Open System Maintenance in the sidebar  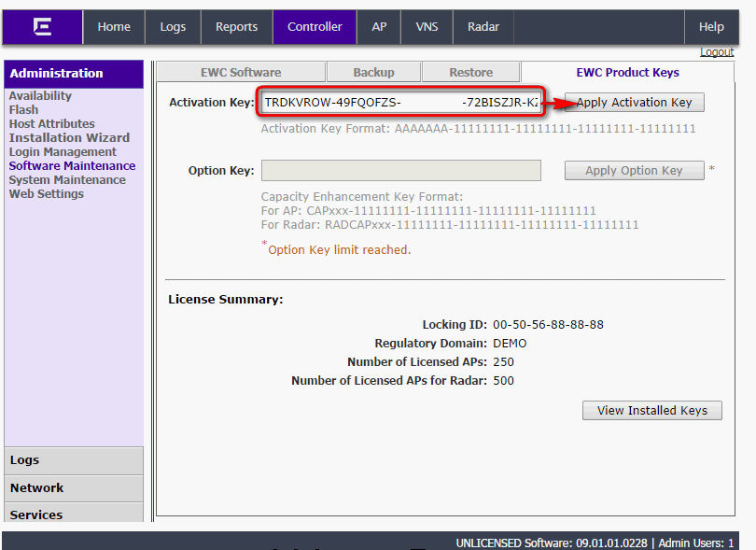(67, 179)
